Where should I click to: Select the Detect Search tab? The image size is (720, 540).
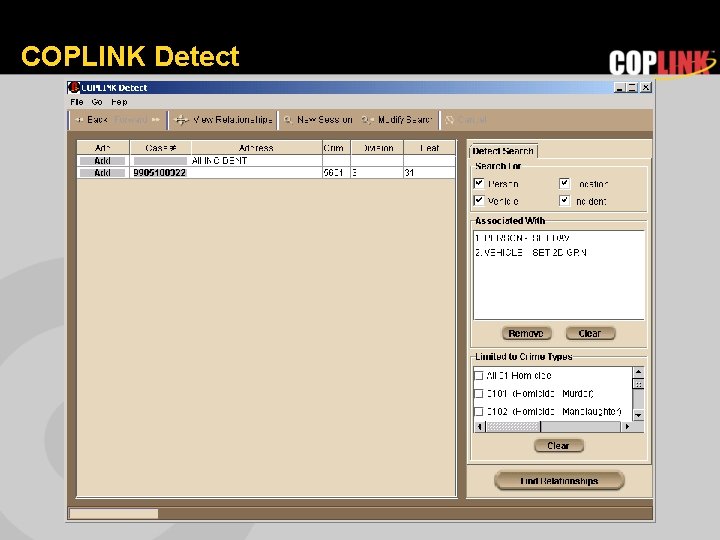(503, 151)
